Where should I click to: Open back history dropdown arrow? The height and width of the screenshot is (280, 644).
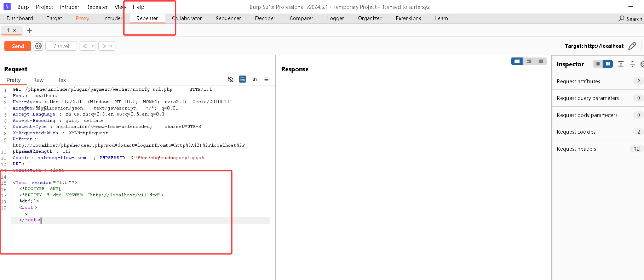(93, 46)
